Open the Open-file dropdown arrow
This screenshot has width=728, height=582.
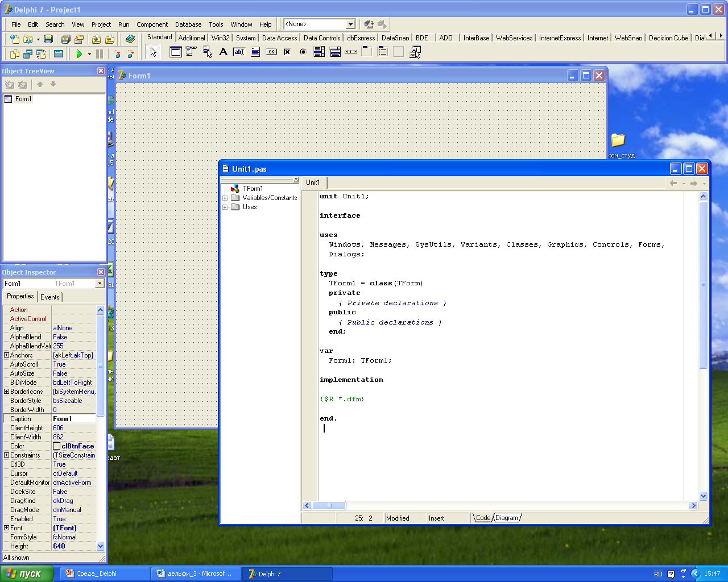tap(38, 39)
